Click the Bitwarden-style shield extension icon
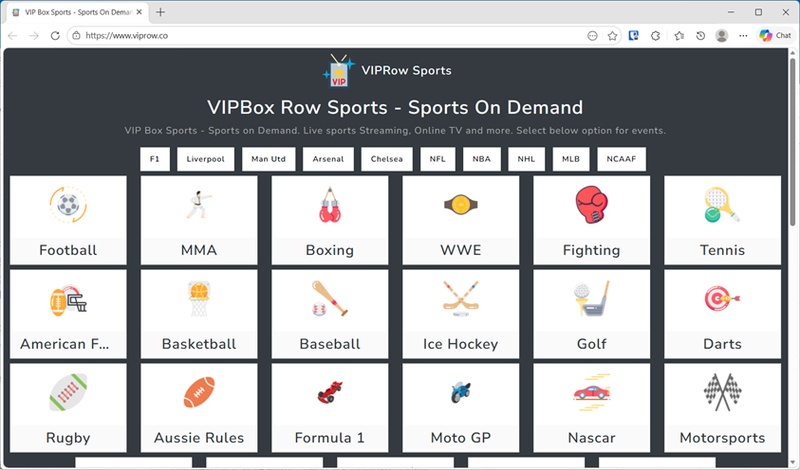800x470 pixels. [633, 36]
